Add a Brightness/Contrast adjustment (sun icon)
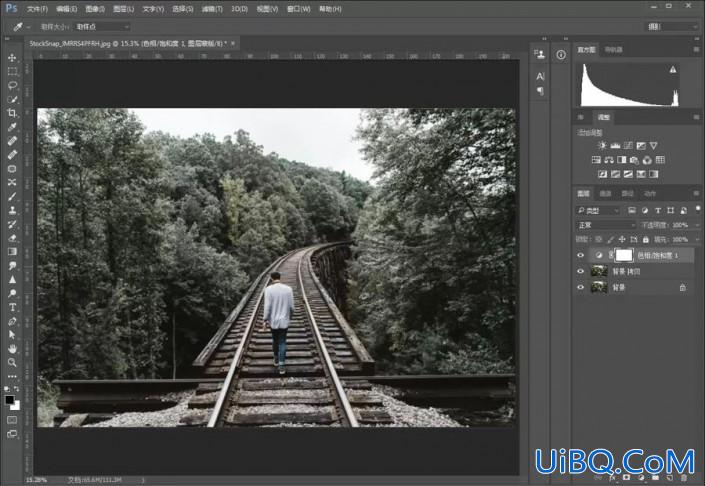 coord(602,145)
